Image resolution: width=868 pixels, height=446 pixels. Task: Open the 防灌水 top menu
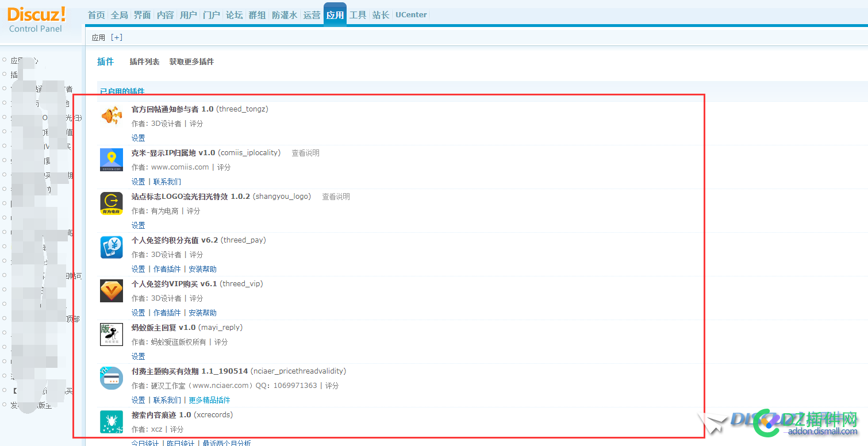[x=285, y=15]
